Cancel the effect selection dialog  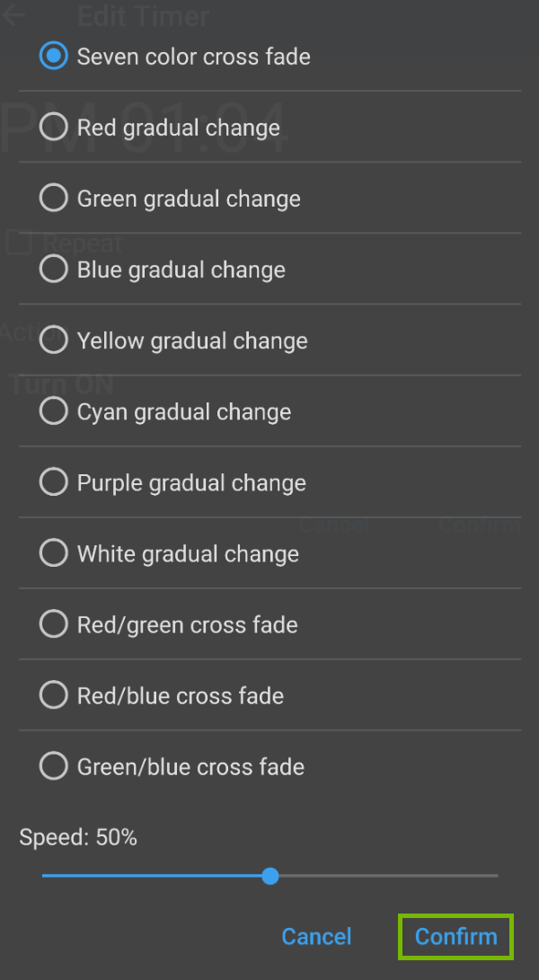pyautogui.click(x=316, y=936)
